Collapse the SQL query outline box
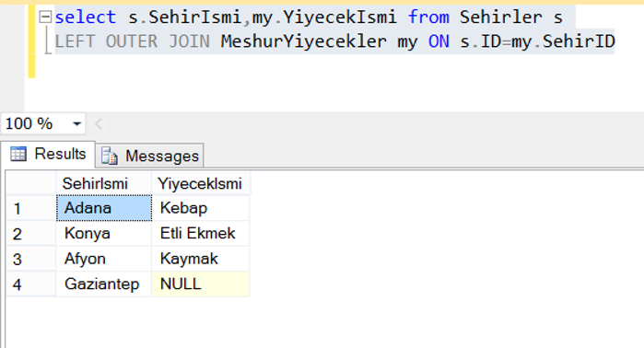644x348 pixels. [45, 17]
